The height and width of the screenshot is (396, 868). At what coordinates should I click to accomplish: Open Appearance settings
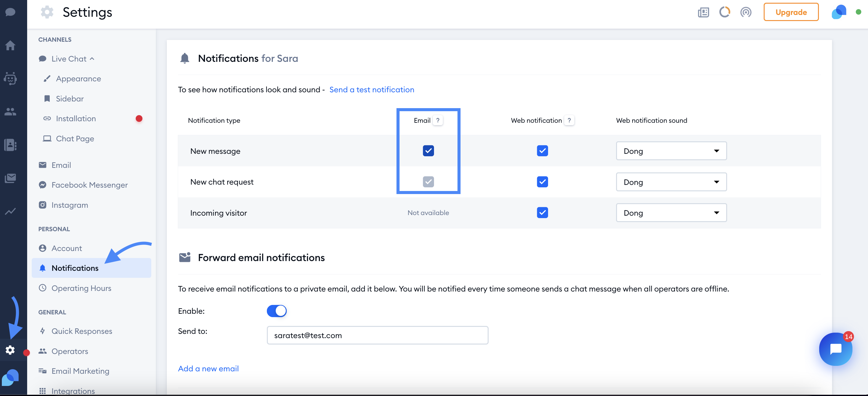pos(78,79)
